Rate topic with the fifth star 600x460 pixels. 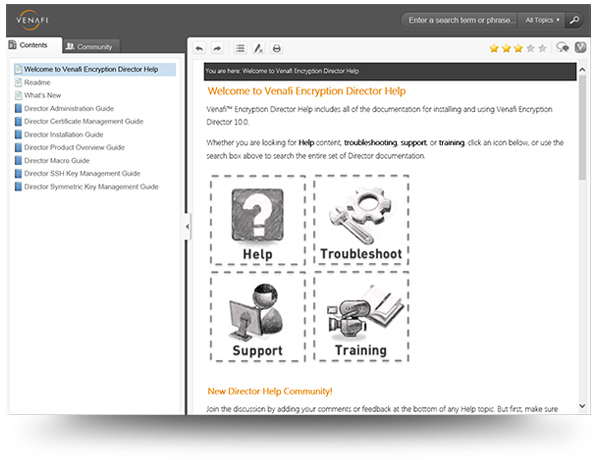[x=543, y=48]
